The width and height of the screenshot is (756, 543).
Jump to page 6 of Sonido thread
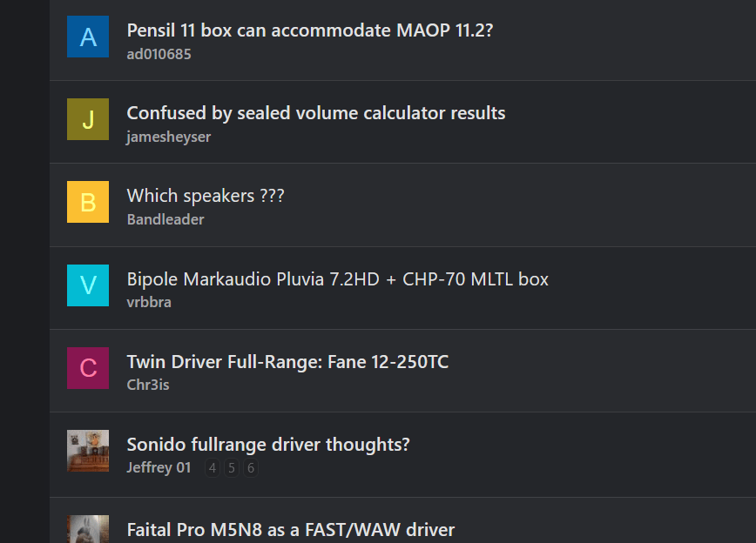(251, 468)
